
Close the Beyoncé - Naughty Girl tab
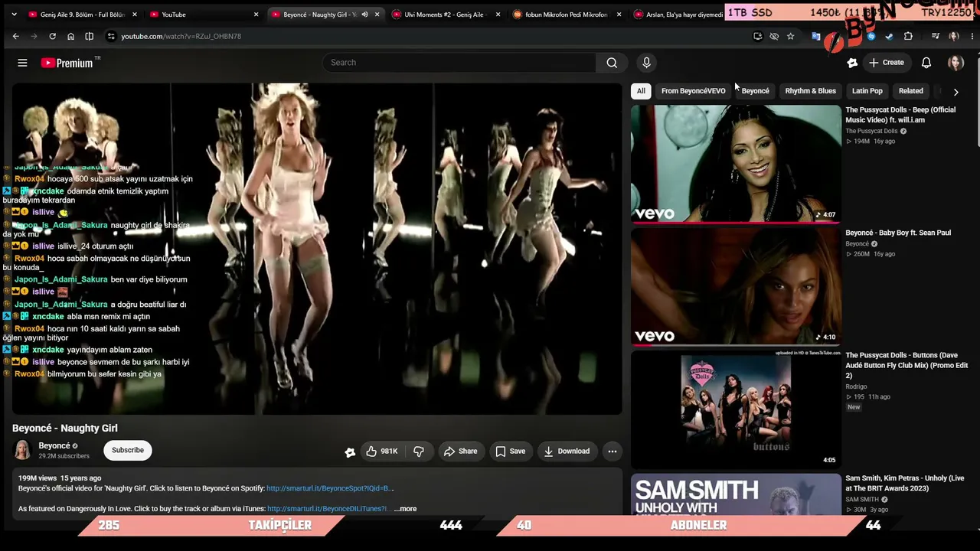[x=377, y=15]
